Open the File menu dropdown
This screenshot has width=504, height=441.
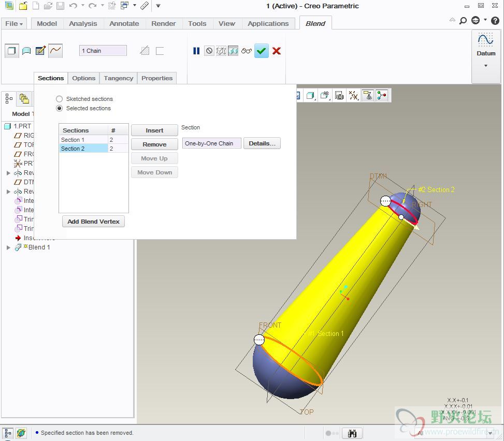(x=14, y=24)
